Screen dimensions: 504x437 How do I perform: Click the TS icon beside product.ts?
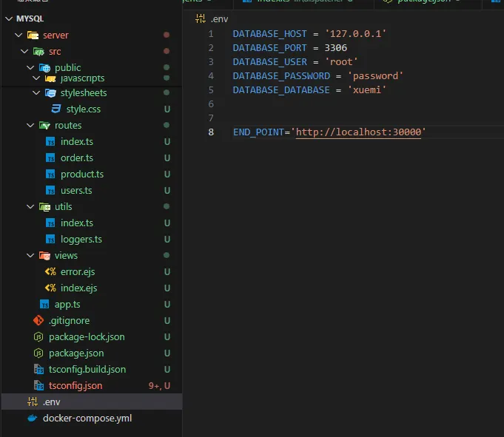click(x=50, y=175)
